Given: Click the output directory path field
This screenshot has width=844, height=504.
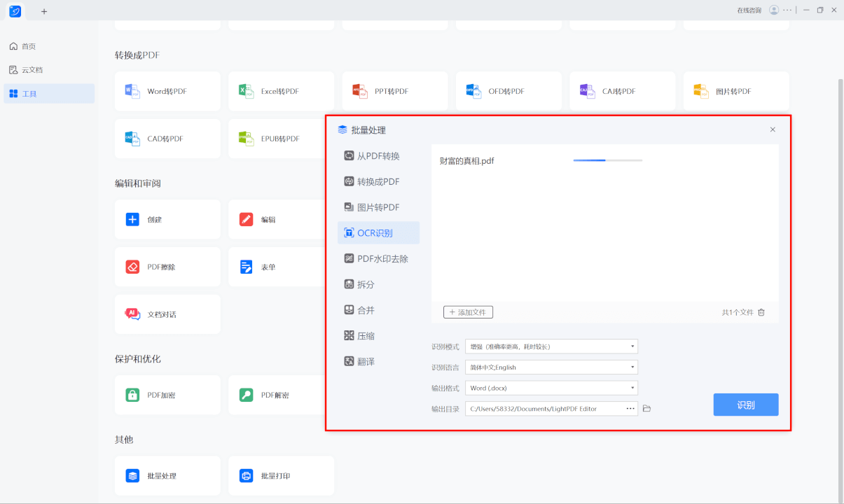Looking at the screenshot, I should [x=543, y=408].
